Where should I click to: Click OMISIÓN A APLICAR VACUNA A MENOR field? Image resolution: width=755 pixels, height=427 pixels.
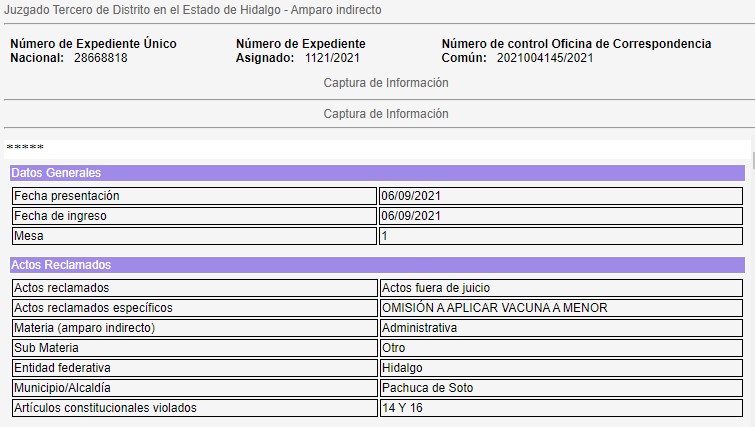tap(560, 308)
